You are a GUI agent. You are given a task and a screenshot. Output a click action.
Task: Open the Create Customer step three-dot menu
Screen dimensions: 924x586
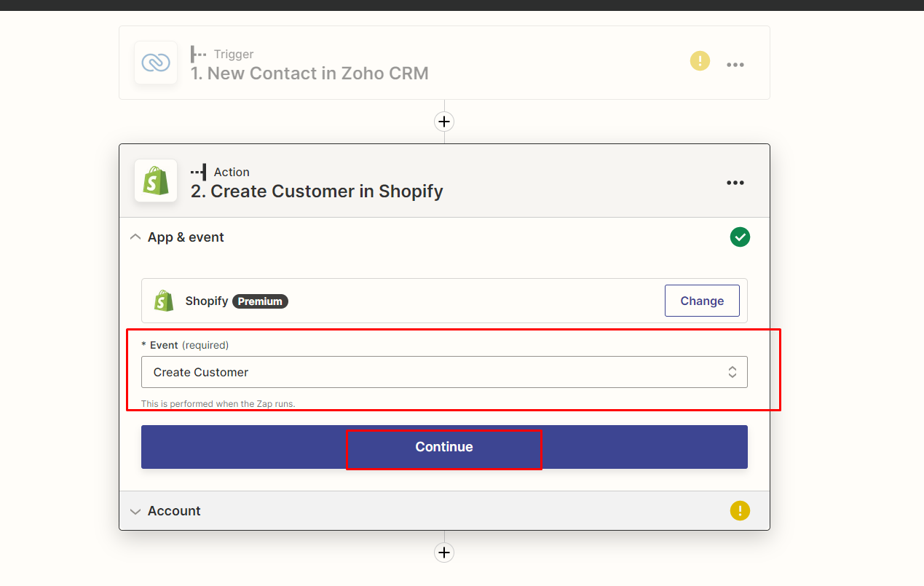[735, 182]
